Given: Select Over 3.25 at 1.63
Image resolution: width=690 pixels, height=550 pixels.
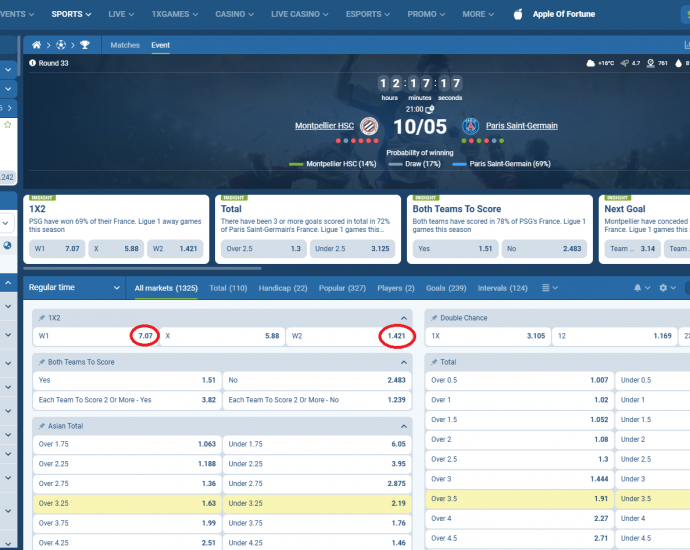Looking at the screenshot, I should pyautogui.click(x=127, y=503).
